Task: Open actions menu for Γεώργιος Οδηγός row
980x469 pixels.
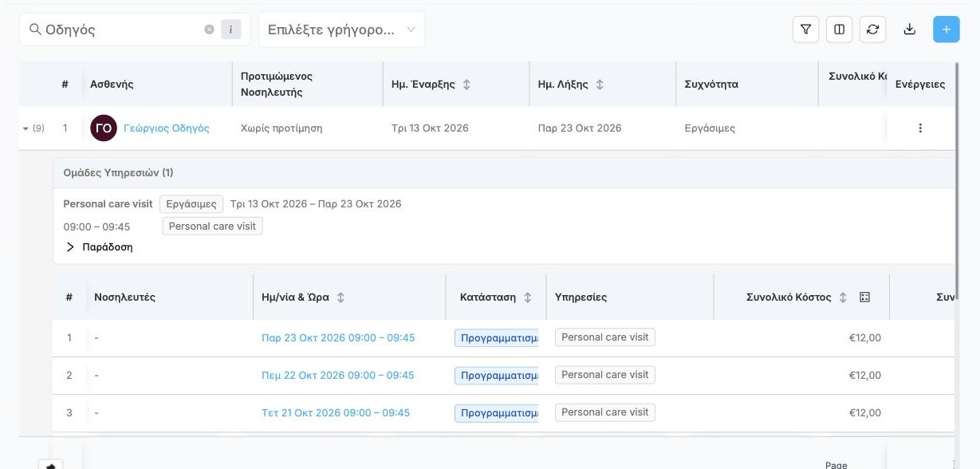Action: (920, 128)
